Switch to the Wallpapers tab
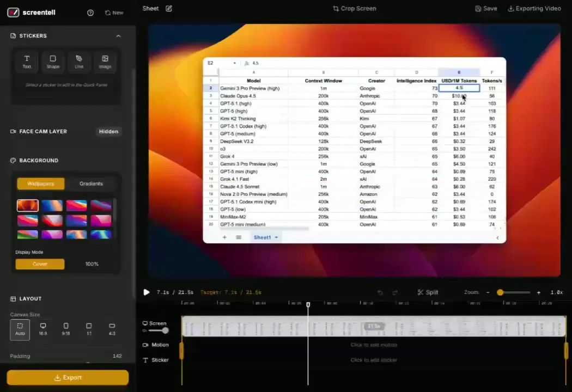572x392 pixels. pos(40,184)
